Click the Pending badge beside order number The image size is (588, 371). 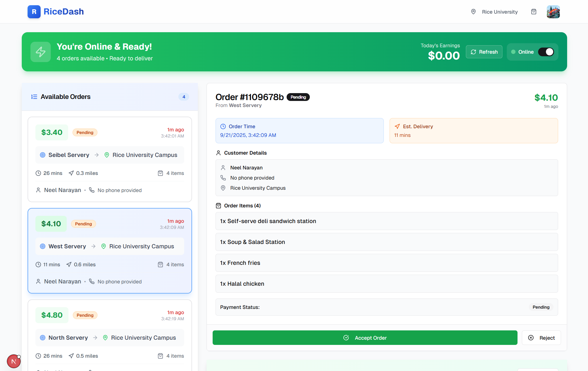tap(298, 97)
